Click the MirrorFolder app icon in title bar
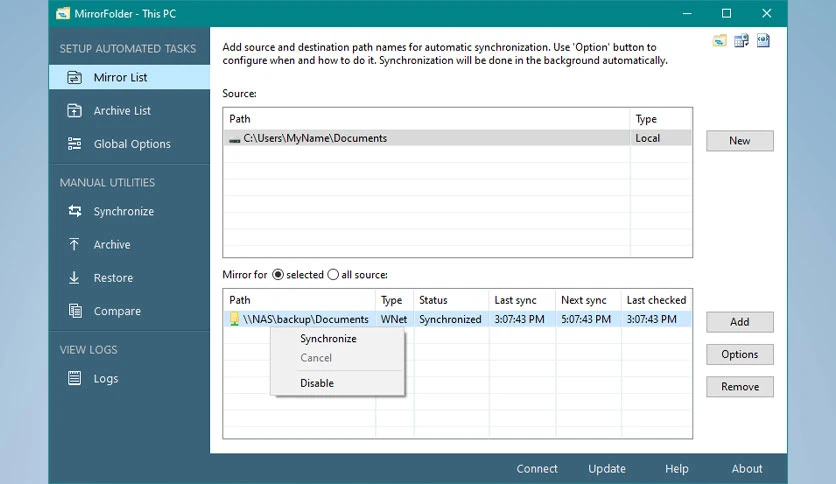 pyautogui.click(x=63, y=13)
